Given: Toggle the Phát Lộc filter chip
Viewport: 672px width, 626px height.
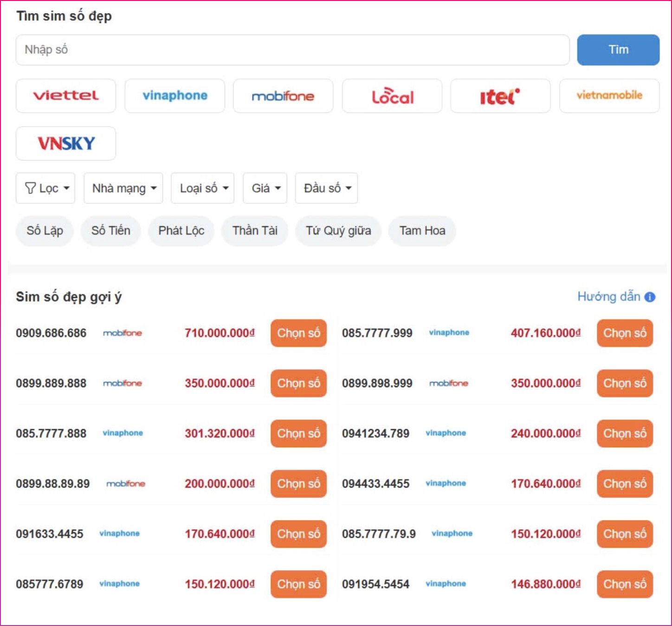Looking at the screenshot, I should pyautogui.click(x=181, y=231).
